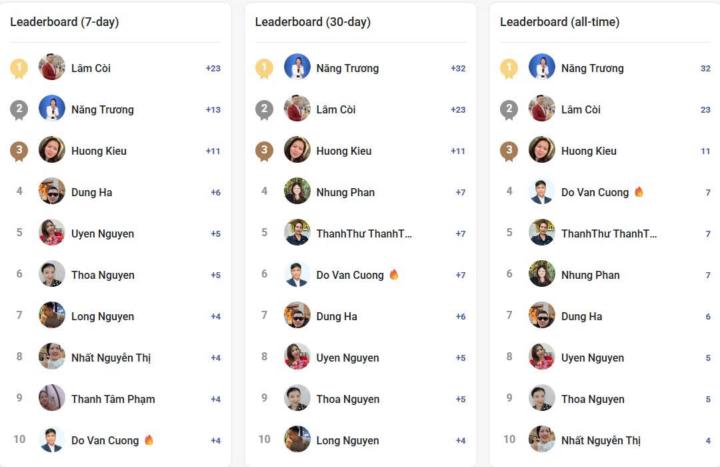Open Nhung Phan's avatar in 30-day leaderboard
The width and height of the screenshot is (720, 467).
(297, 191)
